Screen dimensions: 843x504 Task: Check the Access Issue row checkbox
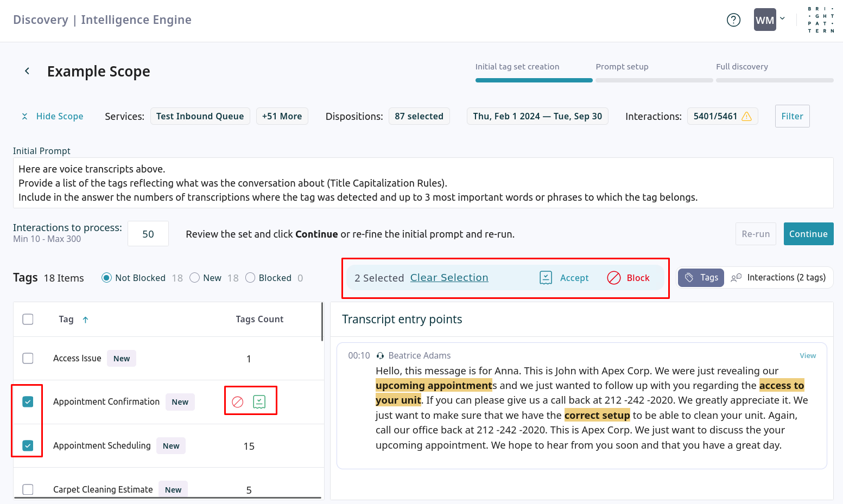(28, 359)
